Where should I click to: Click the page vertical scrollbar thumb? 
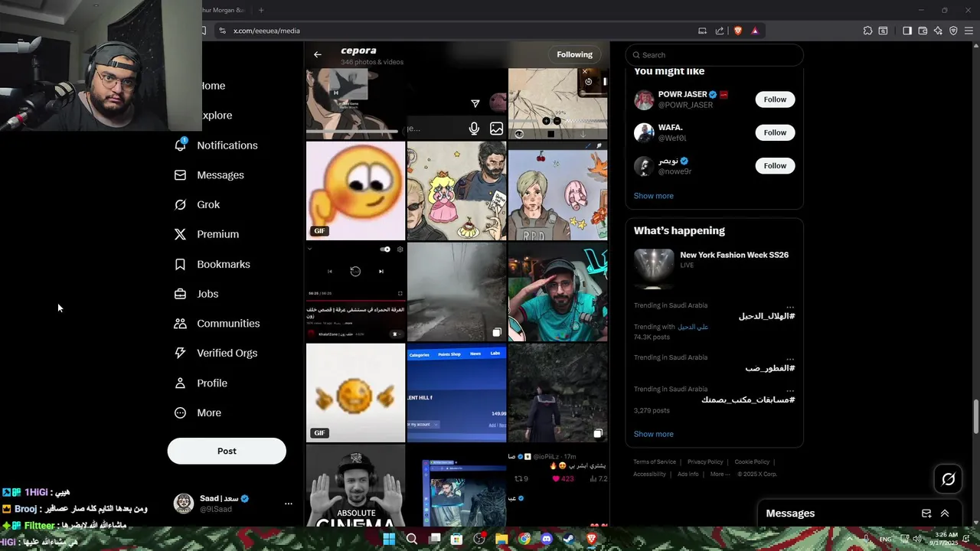(975, 416)
